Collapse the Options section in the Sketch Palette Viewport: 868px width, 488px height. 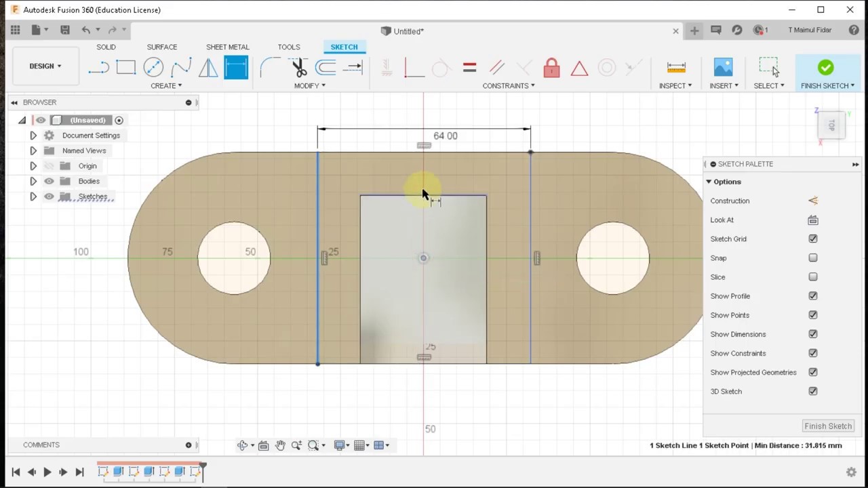point(709,182)
